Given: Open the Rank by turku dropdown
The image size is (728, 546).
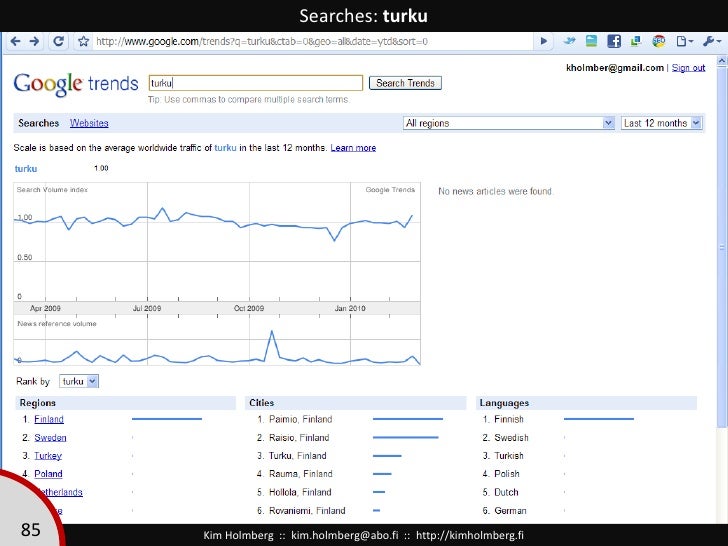Looking at the screenshot, I should click(79, 381).
